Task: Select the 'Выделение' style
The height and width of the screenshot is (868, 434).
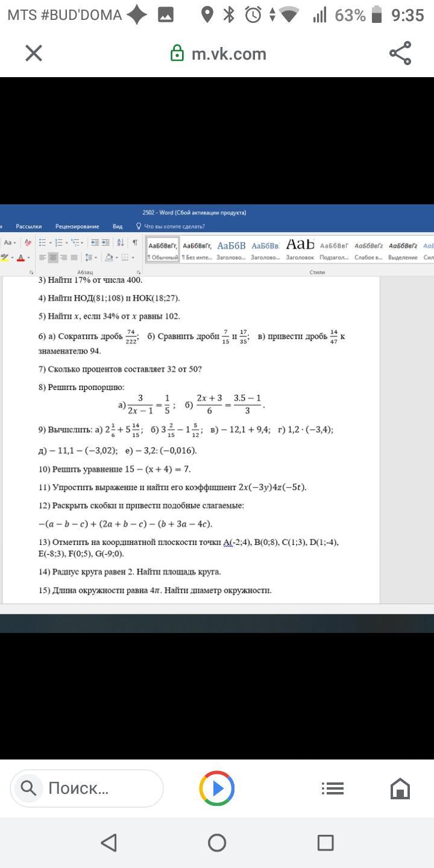Action: click(403, 251)
